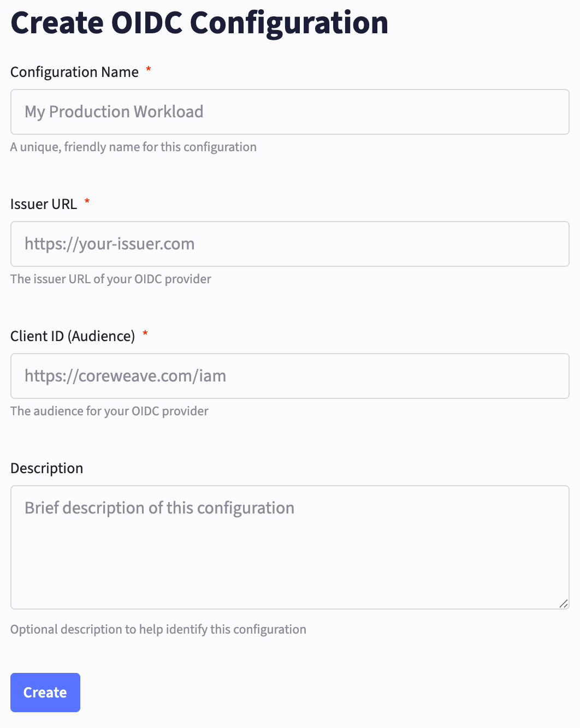Click the "My Production Workload" placeholder text
580x728 pixels.
pos(114,112)
